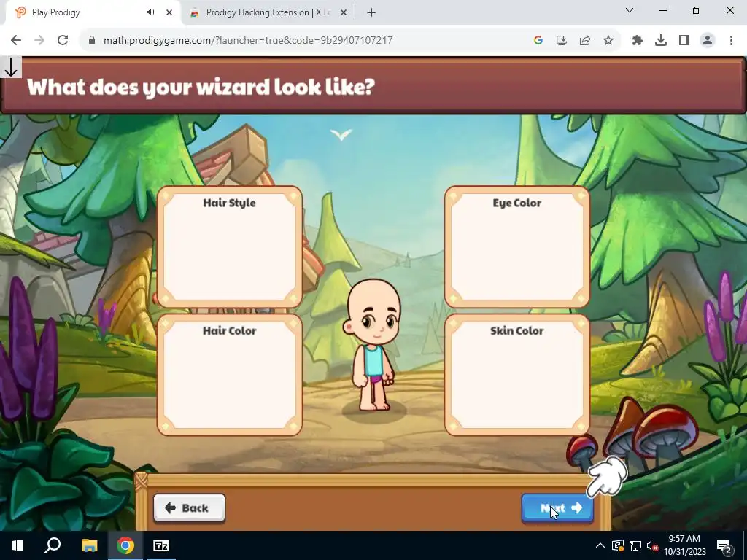Open Windows taskbar search

pos(53,545)
